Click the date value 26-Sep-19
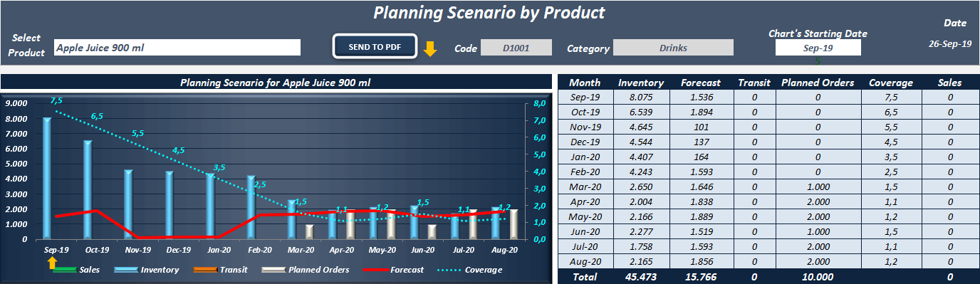980x284 pixels. pos(950,43)
